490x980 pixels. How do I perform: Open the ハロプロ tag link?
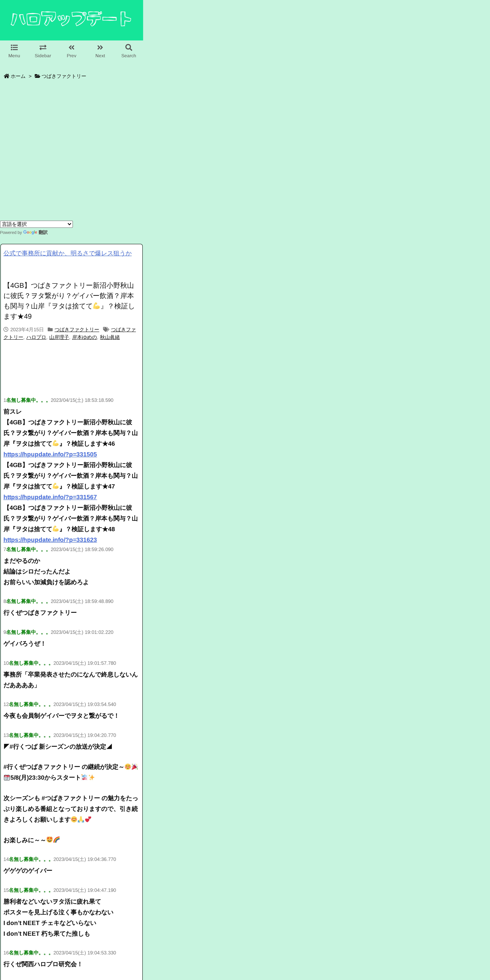(36, 337)
